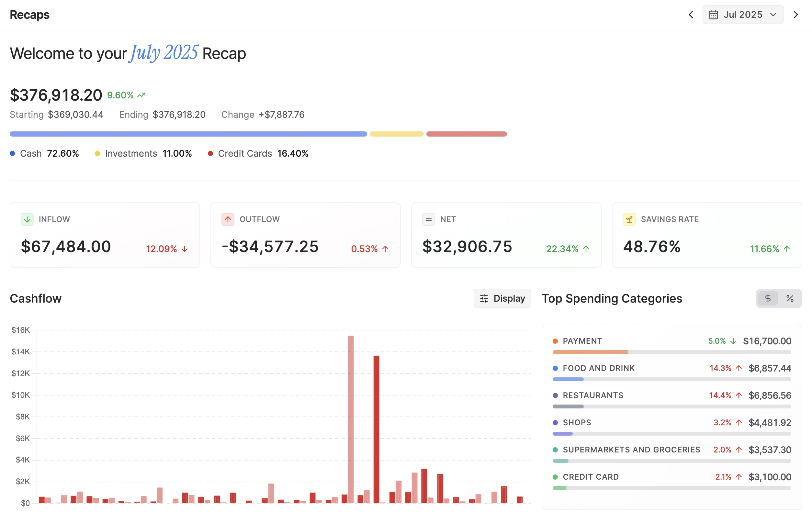The image size is (812, 523).
Task: Click the Top Spending Categories heading
Action: 612,298
